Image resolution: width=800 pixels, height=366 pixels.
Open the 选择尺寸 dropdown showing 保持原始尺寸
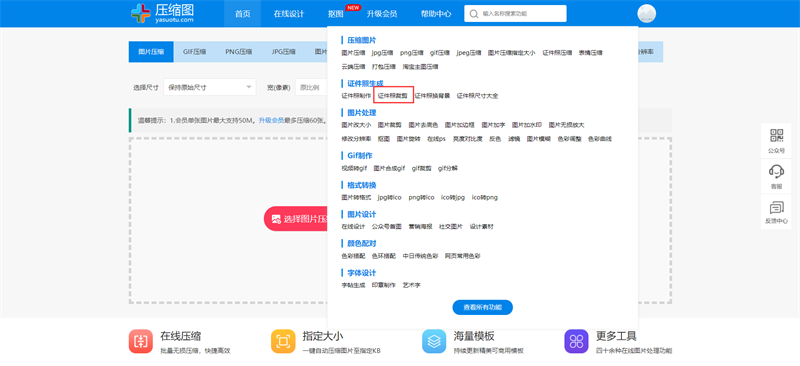210,87
